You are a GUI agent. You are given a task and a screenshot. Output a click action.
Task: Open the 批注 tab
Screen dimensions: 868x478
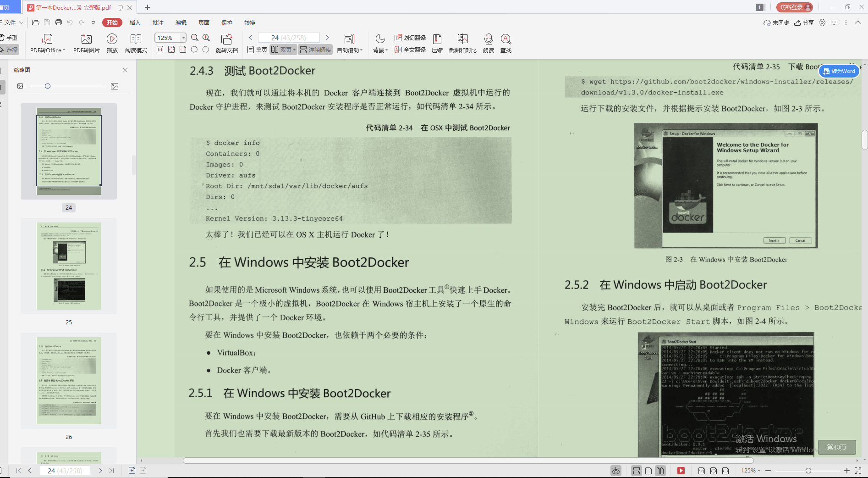(158, 22)
